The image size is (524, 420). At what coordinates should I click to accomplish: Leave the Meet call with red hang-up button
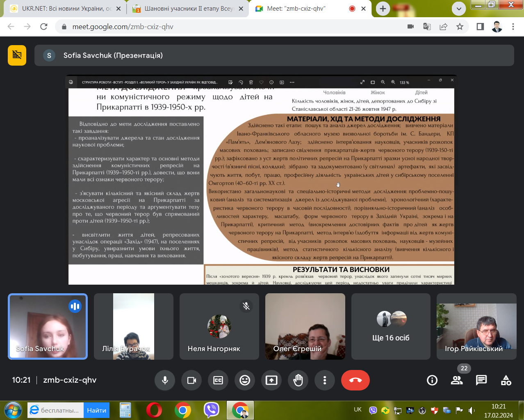pyautogui.click(x=355, y=380)
